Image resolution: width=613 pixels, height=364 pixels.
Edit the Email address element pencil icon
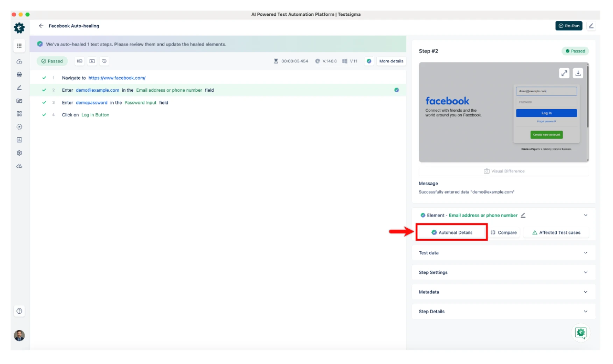[x=523, y=215]
